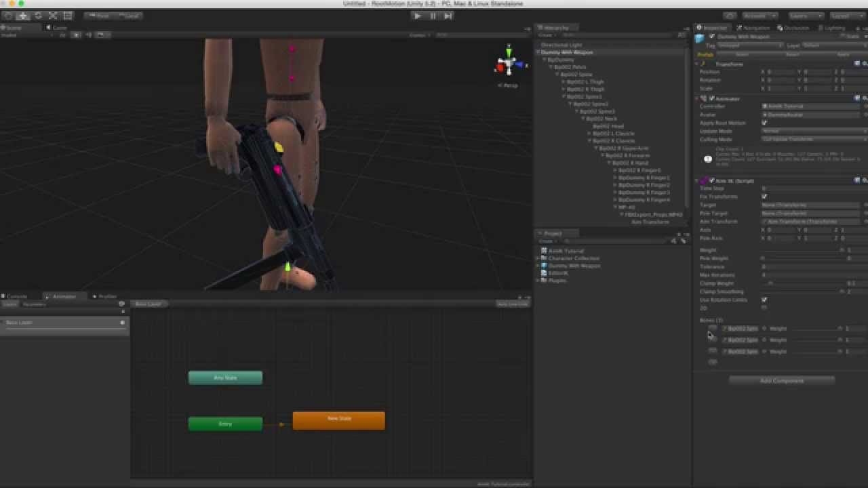Click the cloud services icon
This screenshot has height=488, width=868.
730,16
